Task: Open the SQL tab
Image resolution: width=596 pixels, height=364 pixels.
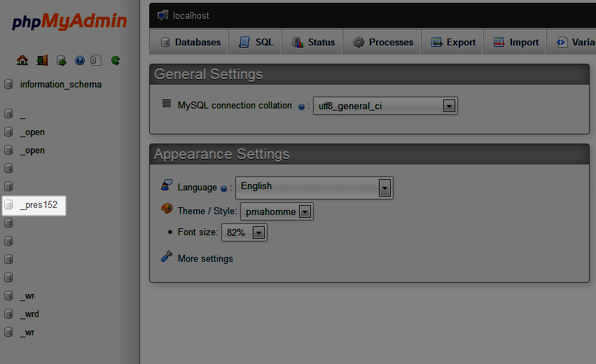Action: (x=256, y=42)
